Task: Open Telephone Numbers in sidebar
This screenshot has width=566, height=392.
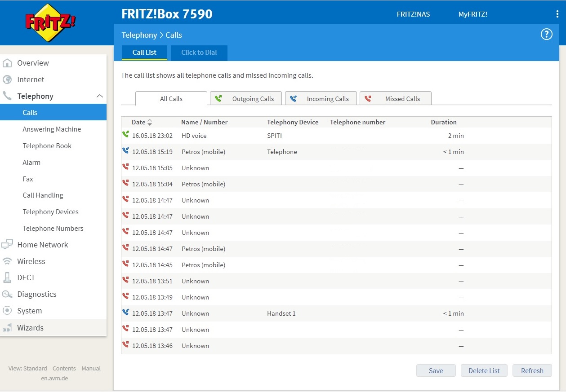Action: click(x=53, y=229)
